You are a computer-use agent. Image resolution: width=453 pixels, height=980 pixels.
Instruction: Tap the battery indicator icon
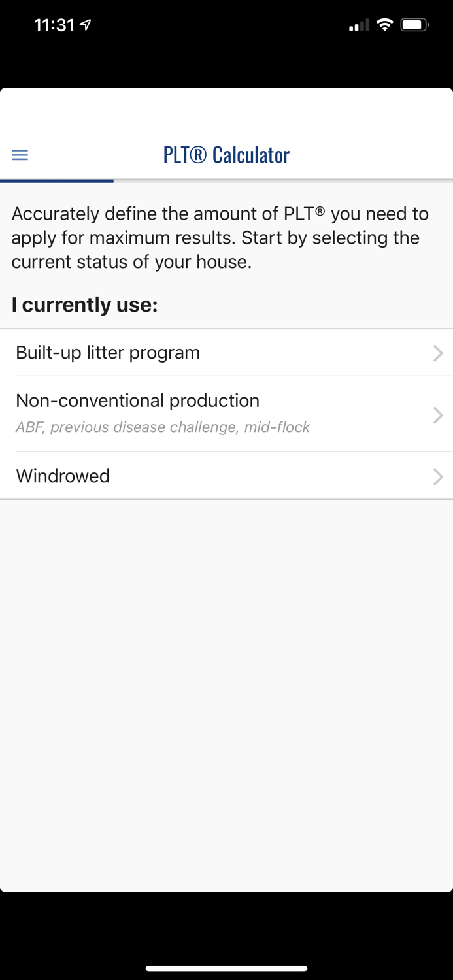(x=414, y=25)
